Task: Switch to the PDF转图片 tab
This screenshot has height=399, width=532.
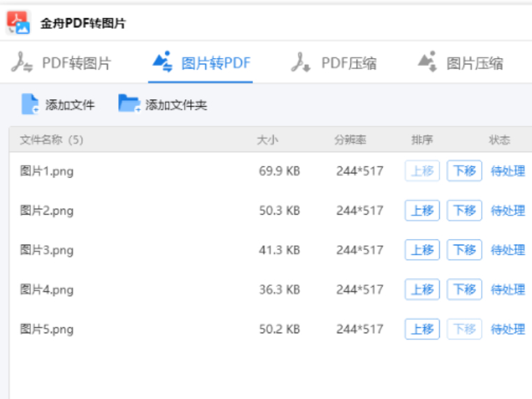Action: coord(76,64)
